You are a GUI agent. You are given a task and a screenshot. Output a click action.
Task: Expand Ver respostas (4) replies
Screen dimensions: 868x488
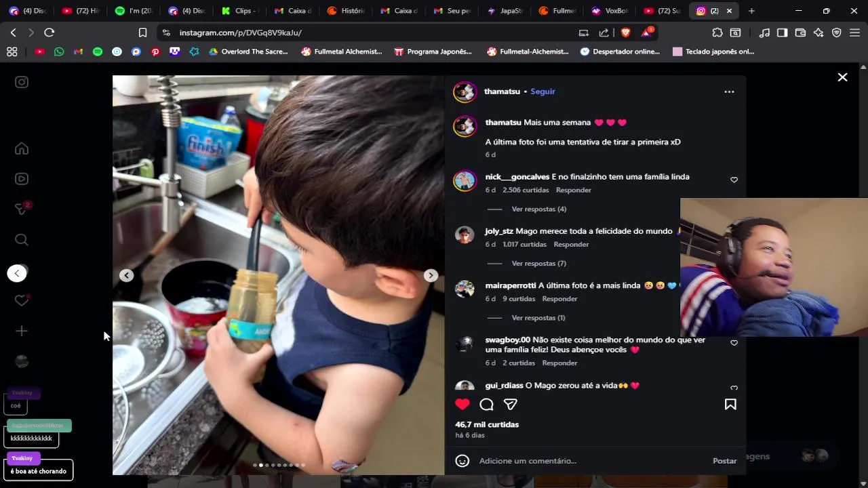click(539, 209)
